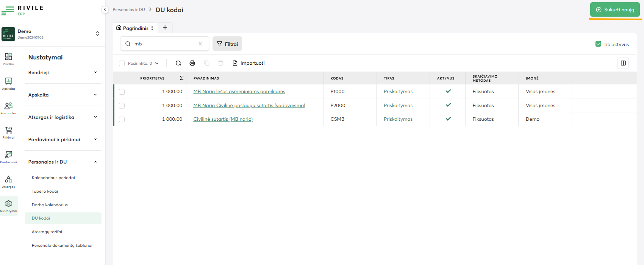
Task: Go to Apskaita sidebar icon
Action: click(x=8, y=83)
